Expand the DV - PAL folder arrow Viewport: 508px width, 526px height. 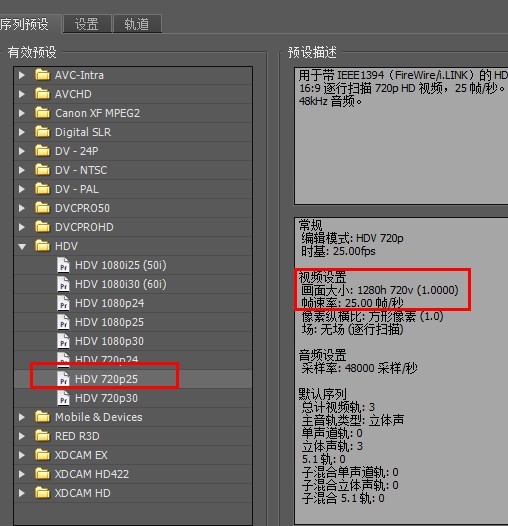click(x=22, y=189)
